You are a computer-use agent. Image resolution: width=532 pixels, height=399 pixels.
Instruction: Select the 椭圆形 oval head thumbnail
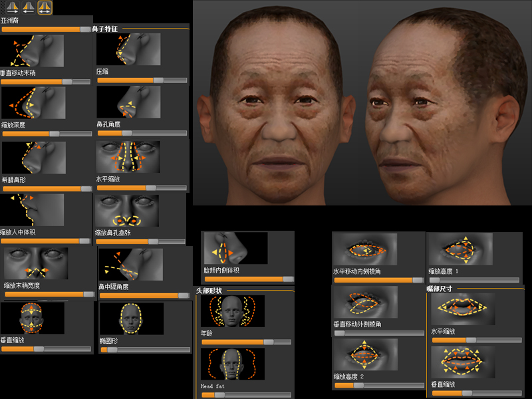click(131, 319)
